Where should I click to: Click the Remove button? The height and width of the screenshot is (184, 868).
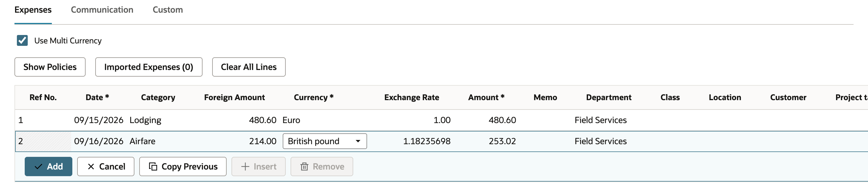pyautogui.click(x=322, y=167)
